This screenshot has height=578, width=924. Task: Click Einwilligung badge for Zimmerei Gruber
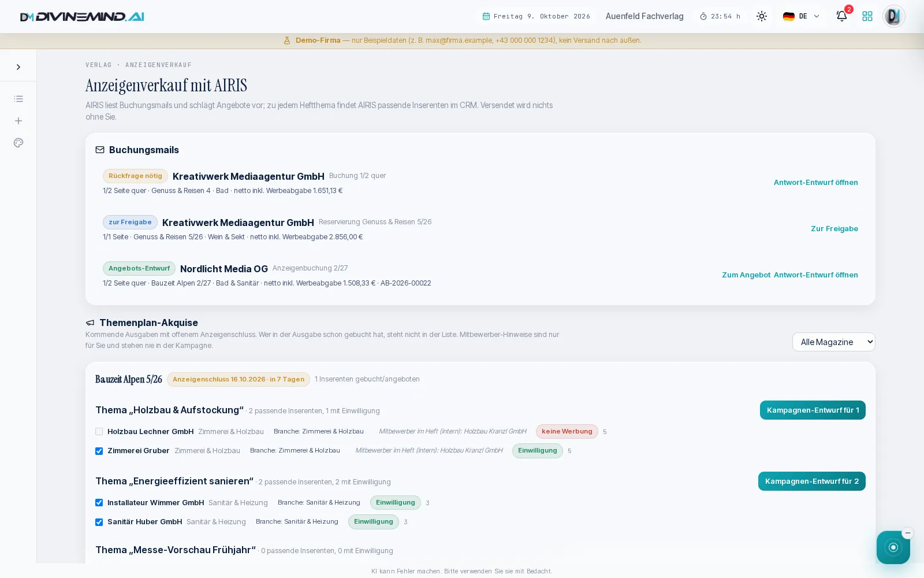(x=538, y=450)
